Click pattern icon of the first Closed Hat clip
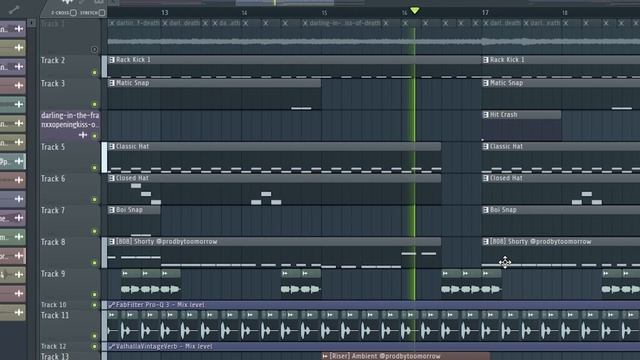Screen dimensions: 640x360 pos(112,178)
